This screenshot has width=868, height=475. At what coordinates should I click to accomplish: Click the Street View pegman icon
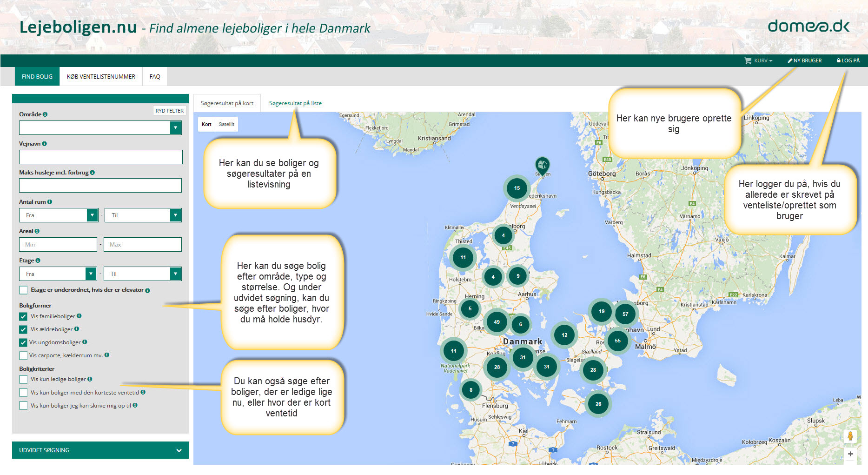(850, 436)
